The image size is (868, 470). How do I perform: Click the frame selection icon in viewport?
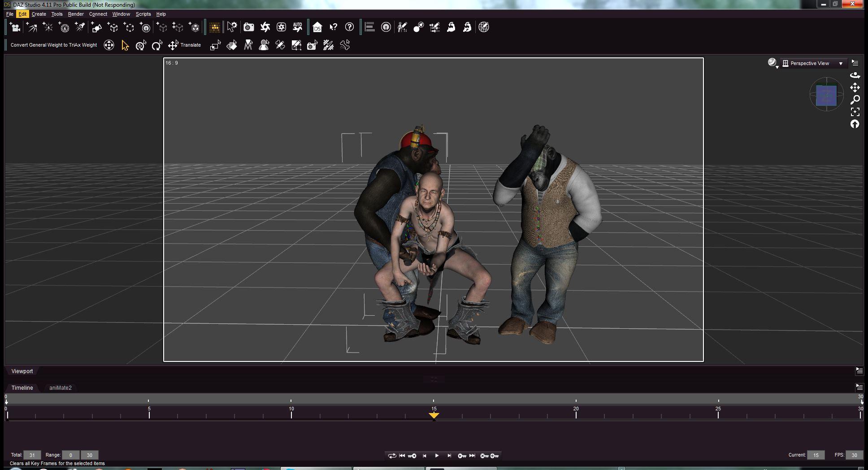(x=855, y=112)
